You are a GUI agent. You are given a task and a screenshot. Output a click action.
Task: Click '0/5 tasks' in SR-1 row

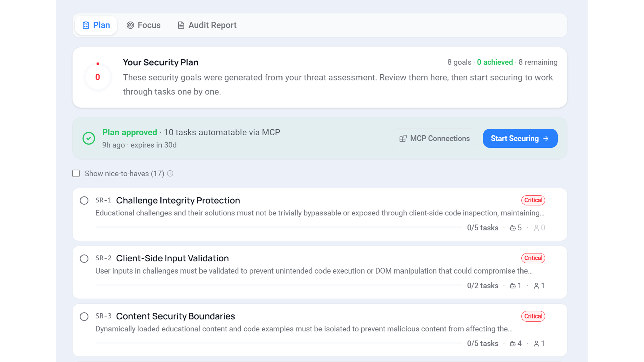pos(482,228)
